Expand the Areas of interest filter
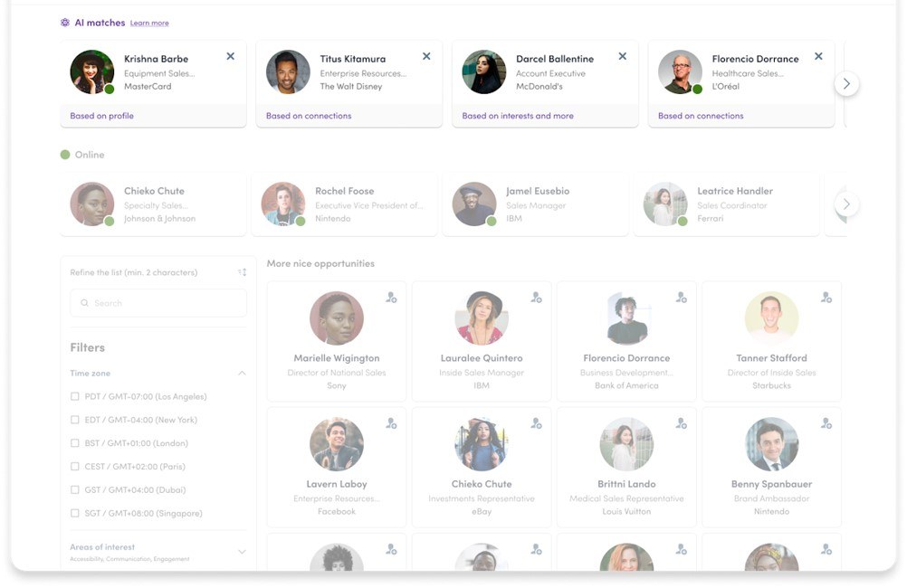This screenshot has width=907, height=588. click(x=242, y=551)
